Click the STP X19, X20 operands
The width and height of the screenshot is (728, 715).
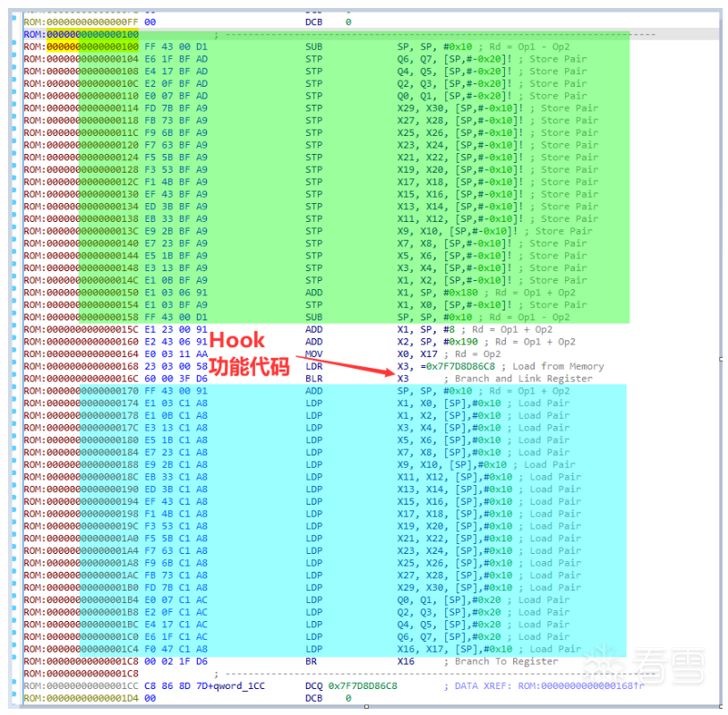[x=460, y=170]
